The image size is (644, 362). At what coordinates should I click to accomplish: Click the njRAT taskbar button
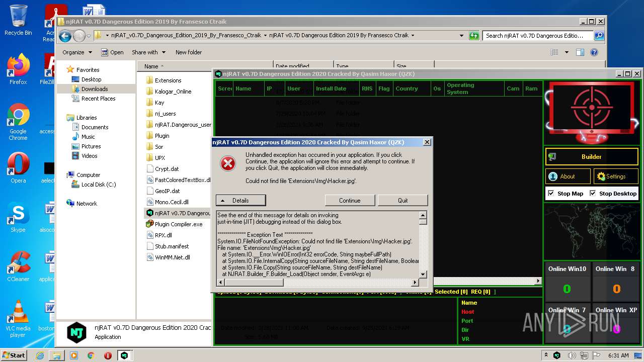pos(124,355)
